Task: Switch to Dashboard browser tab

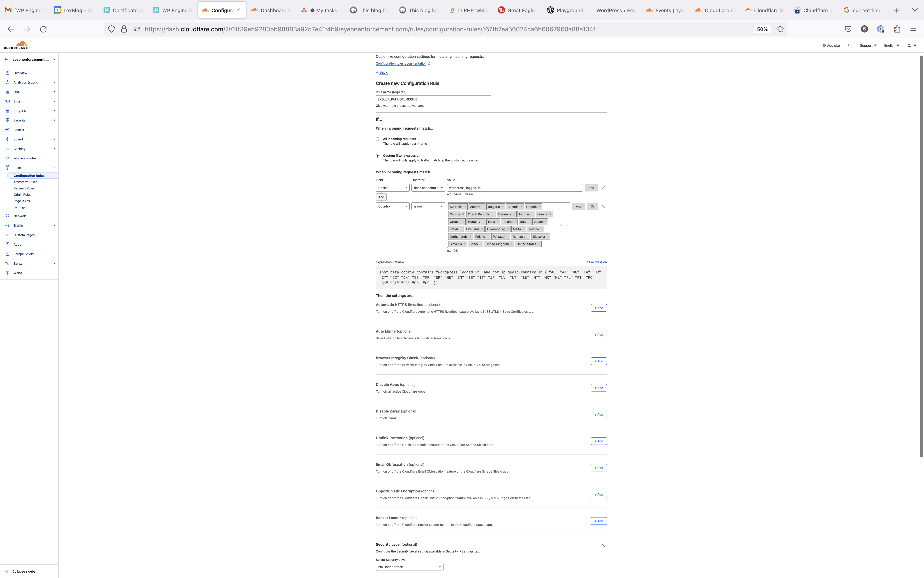Action: click(271, 10)
